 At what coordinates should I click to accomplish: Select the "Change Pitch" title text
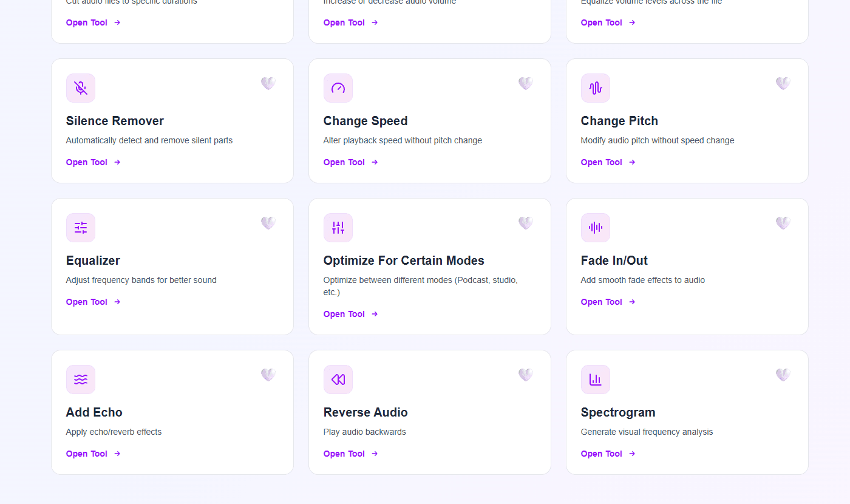(x=619, y=121)
